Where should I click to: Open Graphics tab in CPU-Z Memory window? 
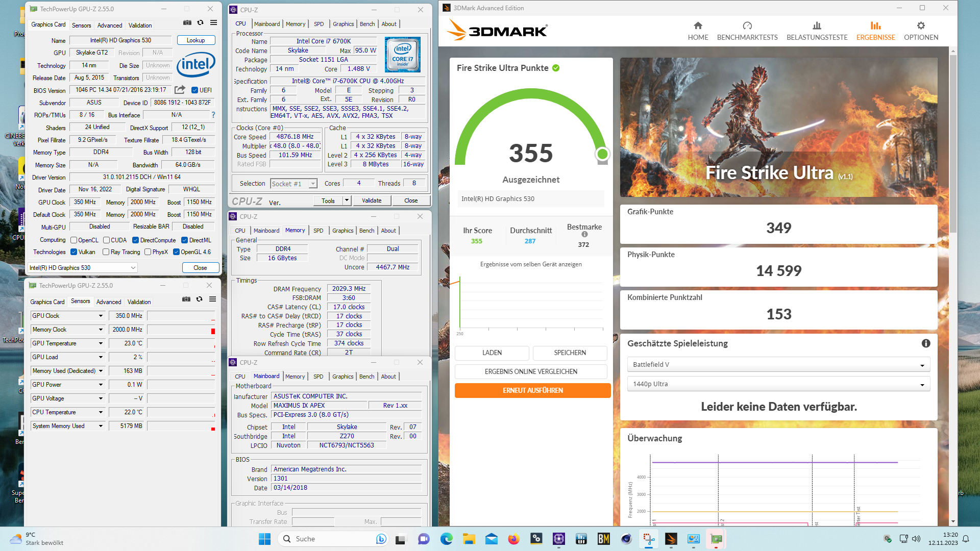pos(342,231)
